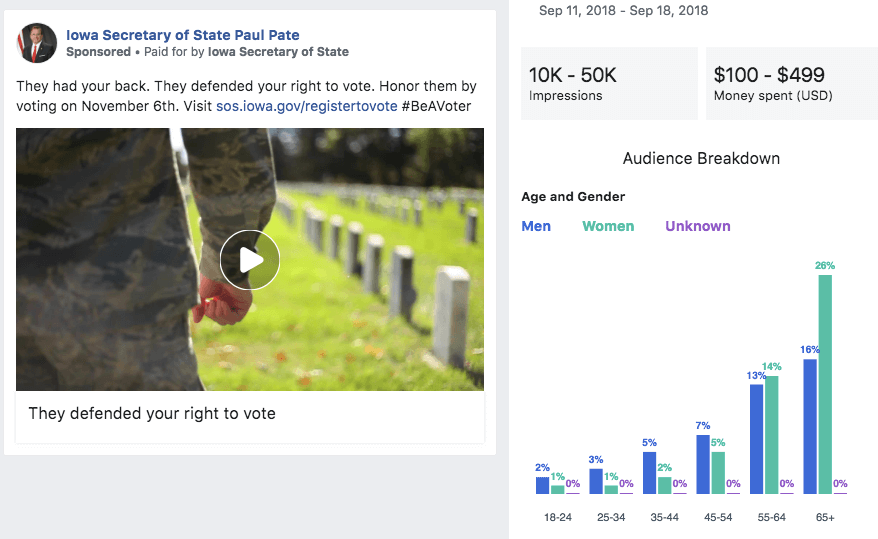The width and height of the screenshot is (878, 539).
Task: Toggle the Men legend filter
Action: click(536, 226)
